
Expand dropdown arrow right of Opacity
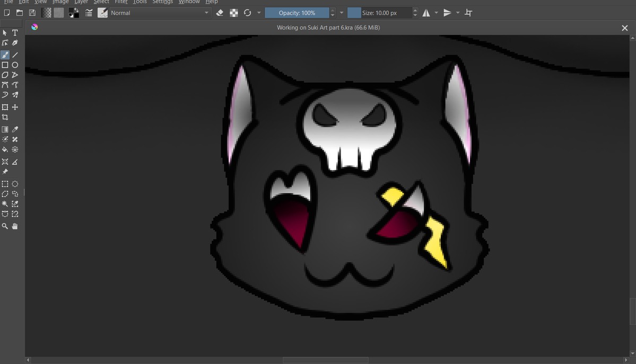pyautogui.click(x=342, y=13)
